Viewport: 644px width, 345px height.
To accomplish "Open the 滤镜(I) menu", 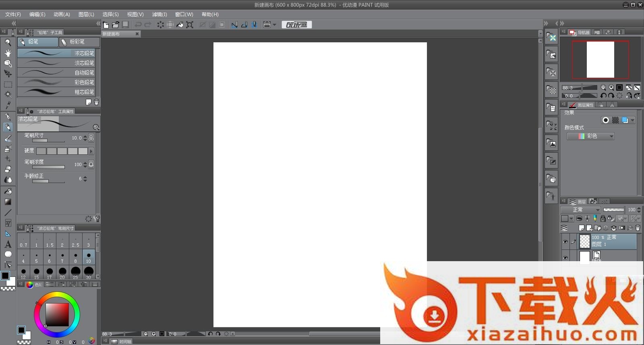I will point(159,14).
